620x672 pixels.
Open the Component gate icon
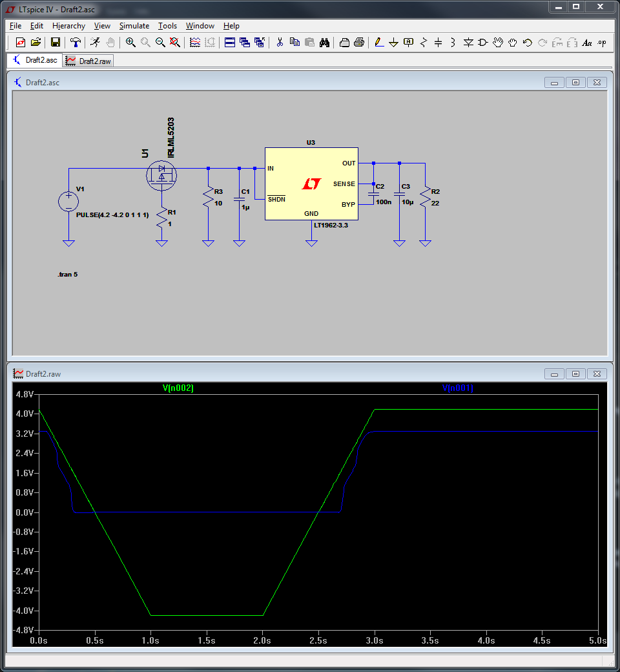483,42
